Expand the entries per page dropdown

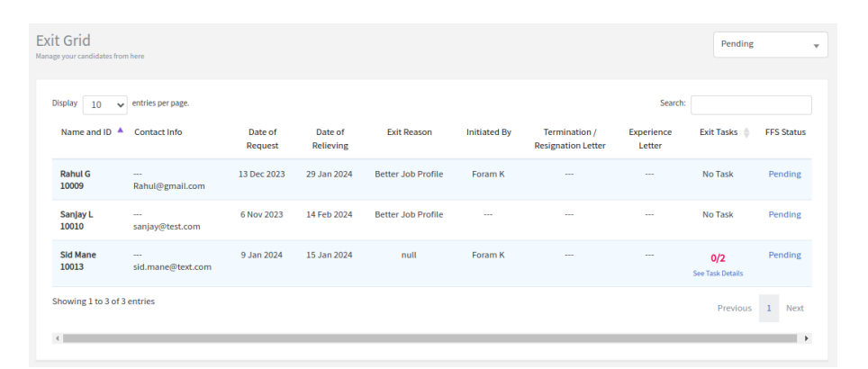pos(105,104)
